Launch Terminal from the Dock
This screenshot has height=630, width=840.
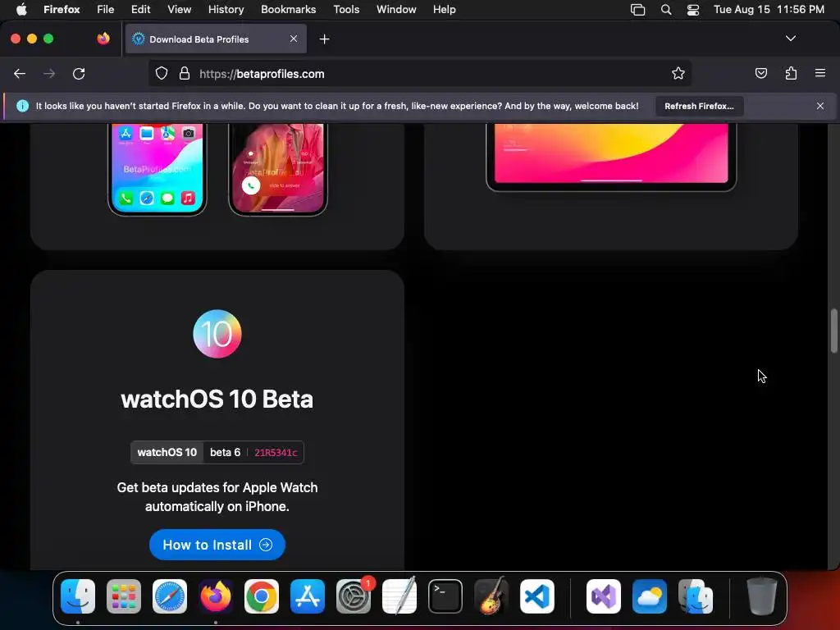coord(445,596)
